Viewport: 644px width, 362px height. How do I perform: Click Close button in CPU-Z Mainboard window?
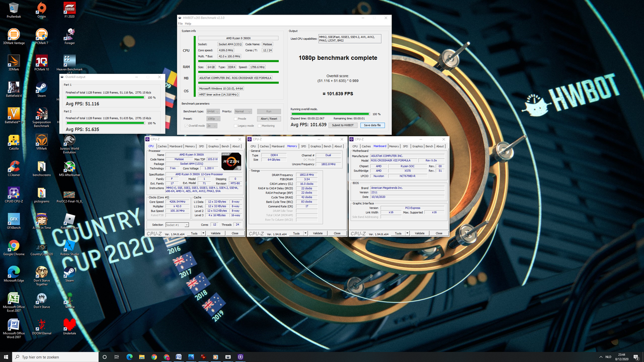tap(439, 233)
